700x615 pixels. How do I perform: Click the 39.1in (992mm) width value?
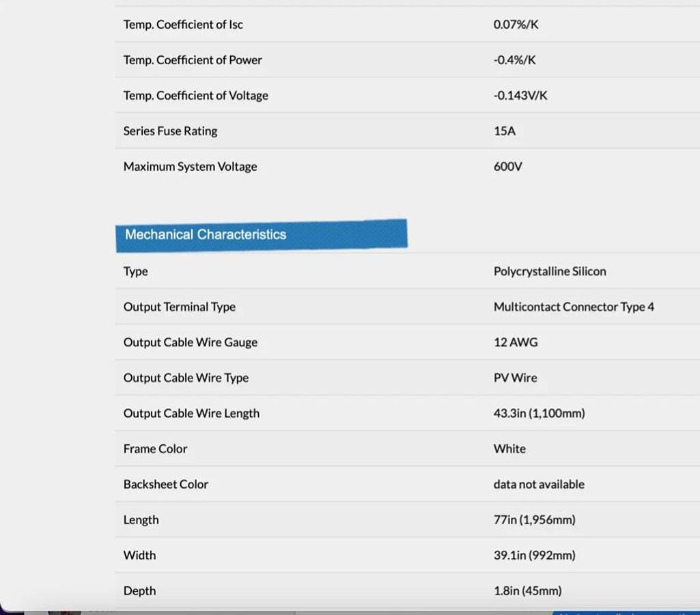coord(534,556)
